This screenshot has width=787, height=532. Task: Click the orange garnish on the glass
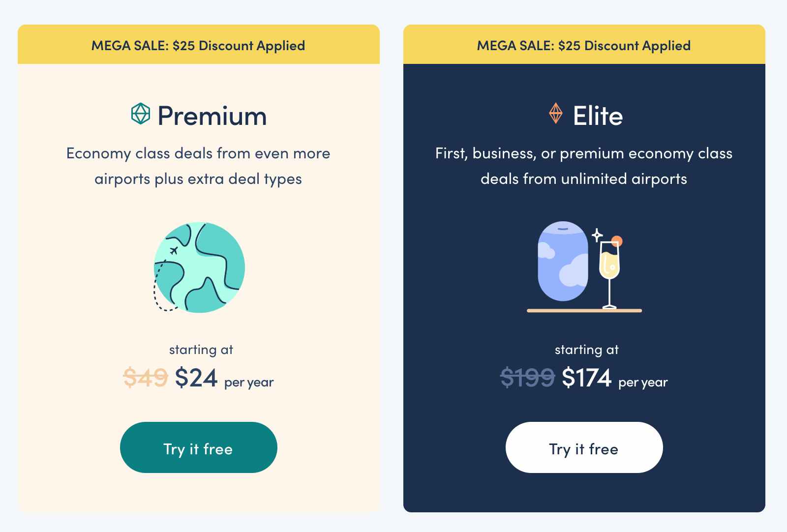617,241
